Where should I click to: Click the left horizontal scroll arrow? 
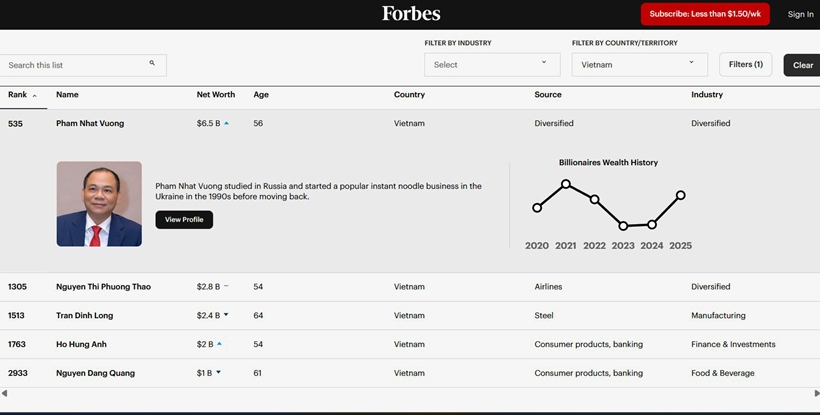(4, 393)
